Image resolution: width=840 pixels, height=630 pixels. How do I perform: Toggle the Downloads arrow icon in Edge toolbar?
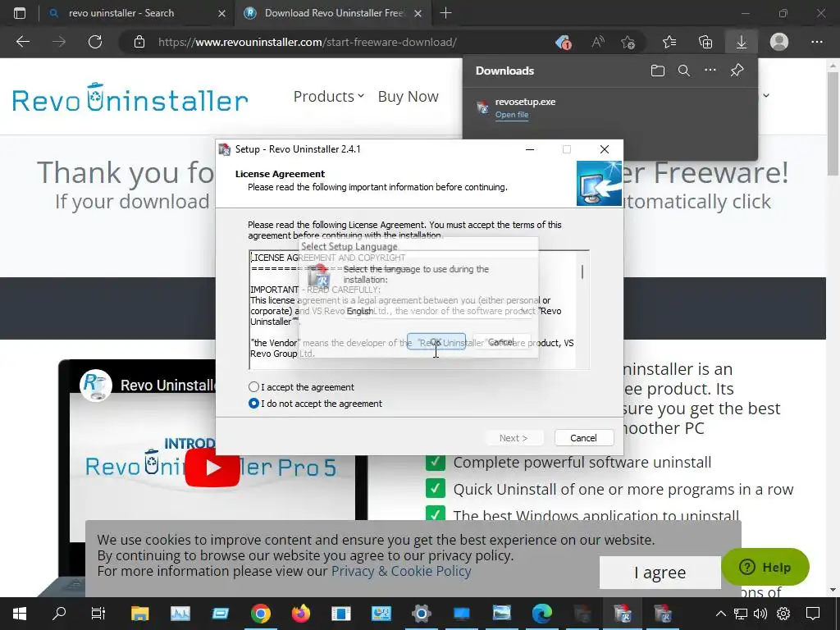(742, 42)
